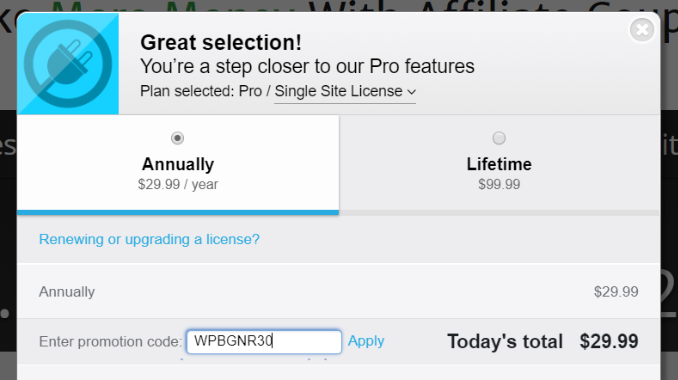Click the Plan selected: Pro text
This screenshot has height=380, width=678.
pos(201,91)
